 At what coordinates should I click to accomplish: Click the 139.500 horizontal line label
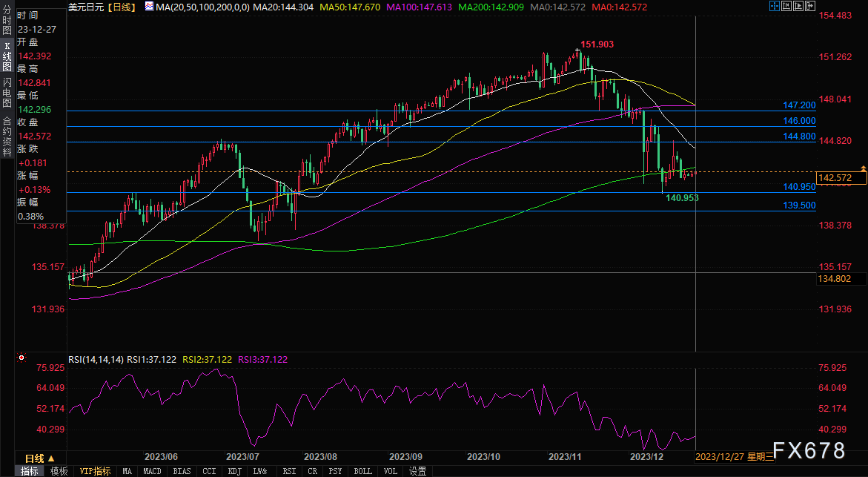799,205
